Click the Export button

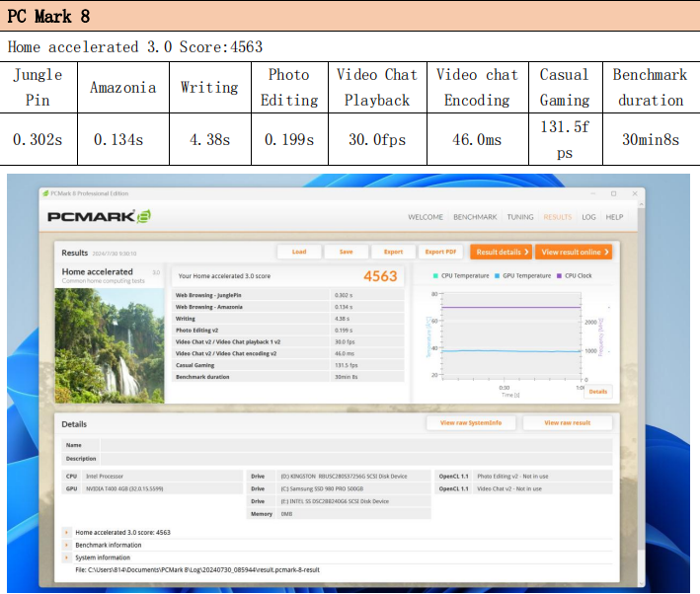[393, 252]
